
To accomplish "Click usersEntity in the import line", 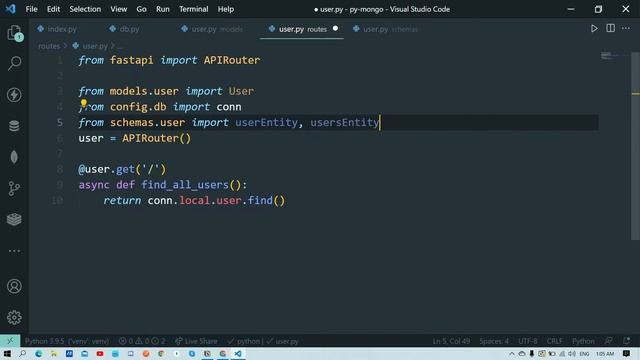I will pyautogui.click(x=344, y=122).
